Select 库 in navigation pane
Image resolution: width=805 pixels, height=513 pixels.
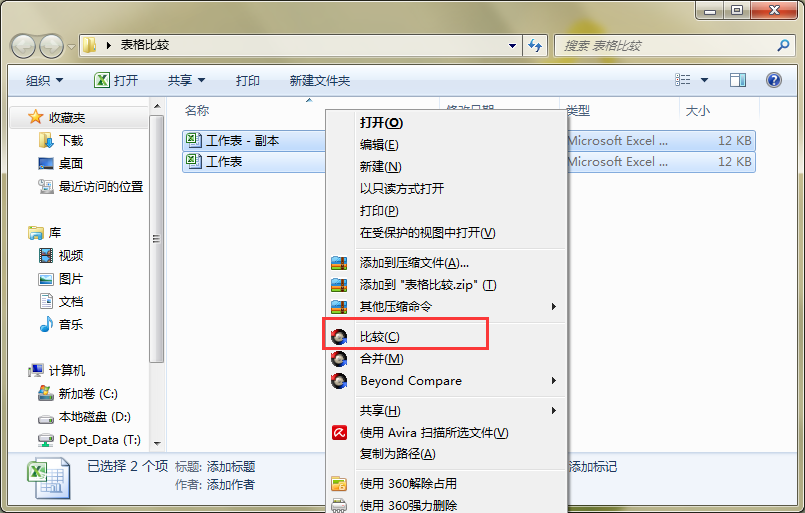54,233
